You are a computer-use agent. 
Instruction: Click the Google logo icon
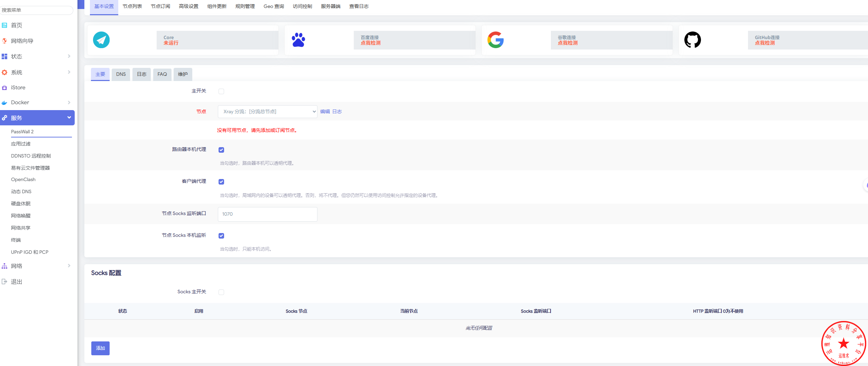[x=495, y=40]
